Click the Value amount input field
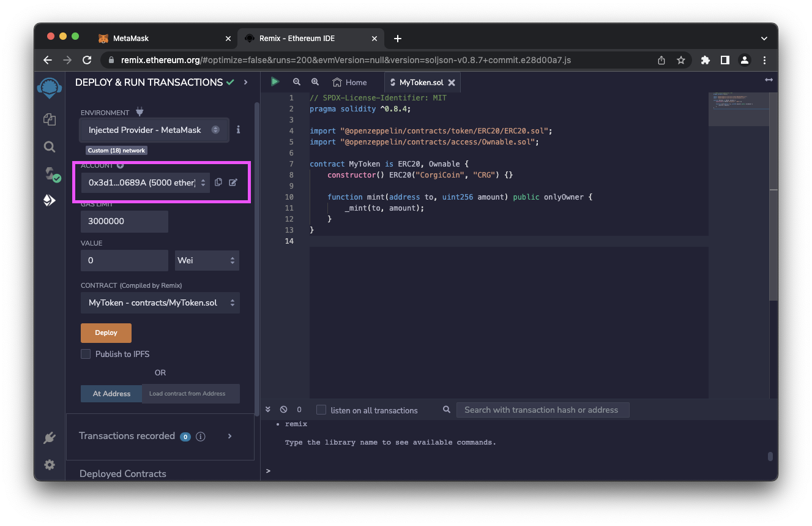812x526 pixels. click(x=124, y=260)
